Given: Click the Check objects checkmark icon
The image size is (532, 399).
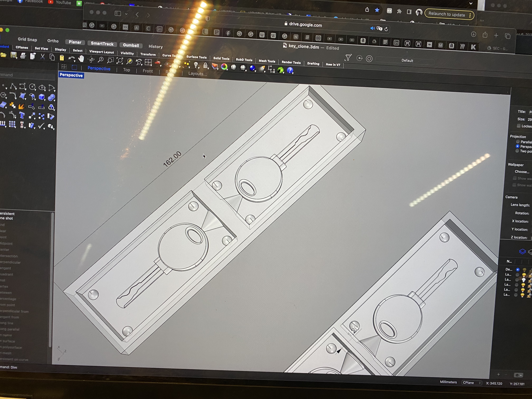Looking at the screenshot, I should click(x=41, y=126).
